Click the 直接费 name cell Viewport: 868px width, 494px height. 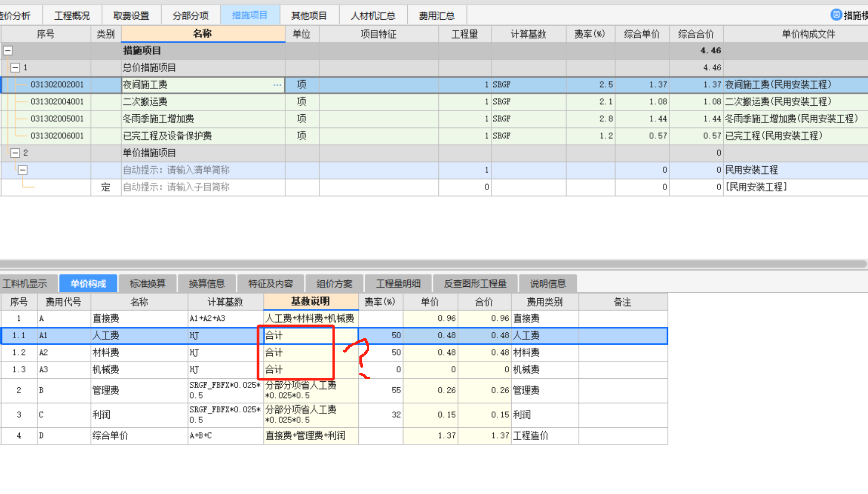(139, 318)
